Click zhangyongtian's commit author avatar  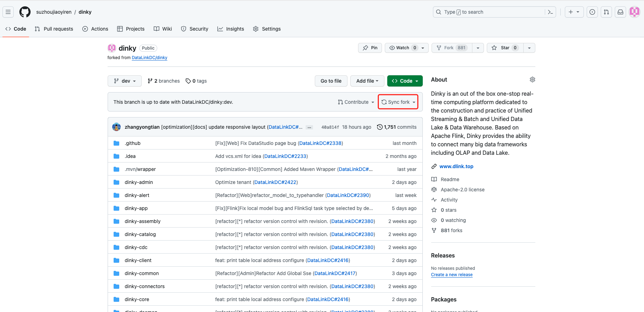point(116,127)
